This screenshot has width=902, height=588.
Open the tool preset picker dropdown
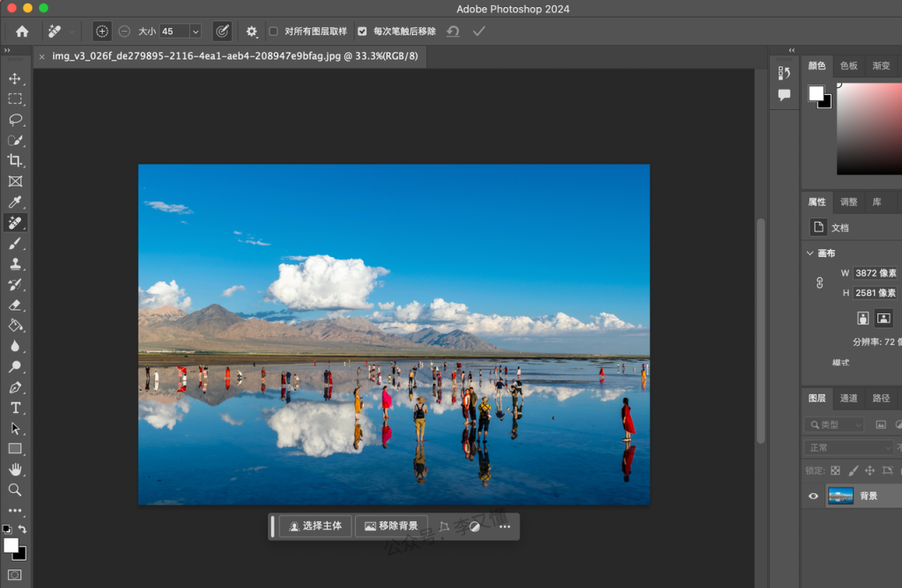(x=71, y=32)
